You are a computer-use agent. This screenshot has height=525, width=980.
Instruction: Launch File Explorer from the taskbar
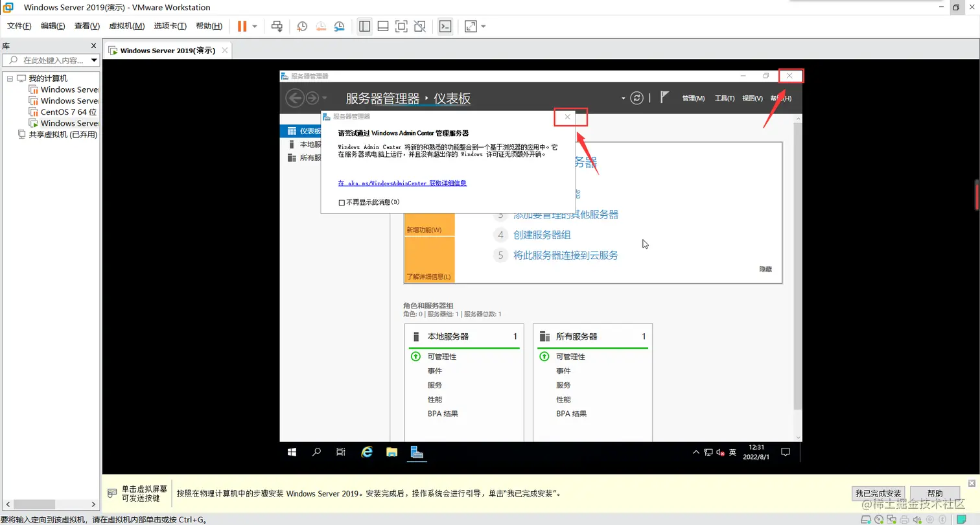click(391, 452)
